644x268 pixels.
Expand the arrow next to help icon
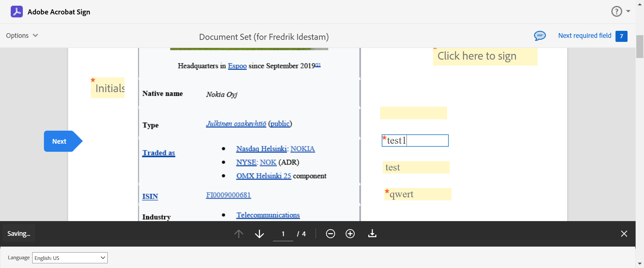628,11
